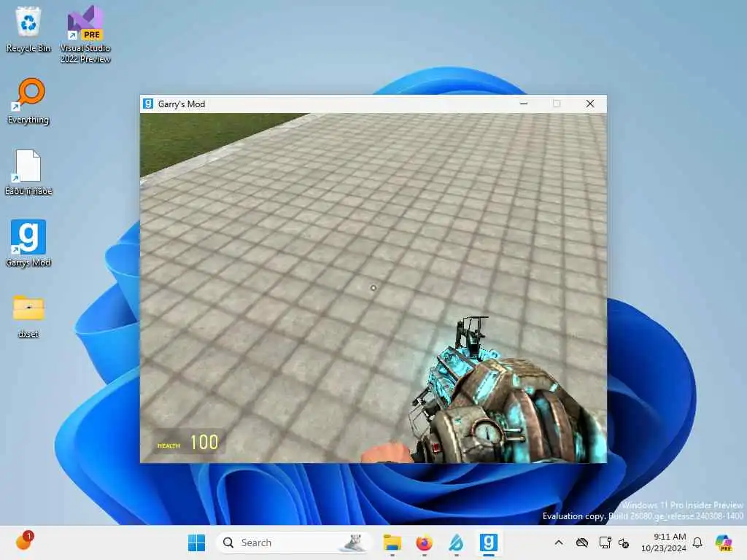Screen dimensions: 747x560
Task: Click the network display tray icon
Action: [x=605, y=542]
